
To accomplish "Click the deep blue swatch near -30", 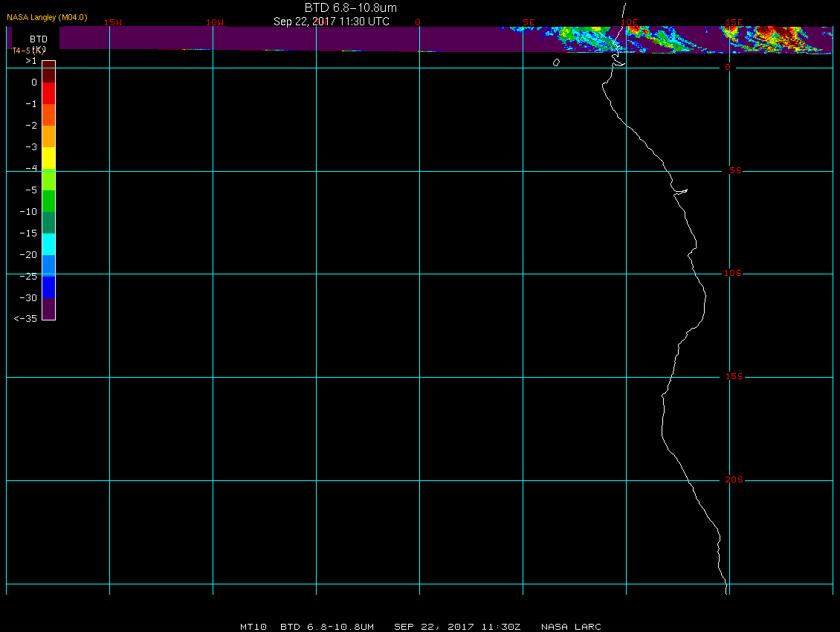I will coord(49,287).
